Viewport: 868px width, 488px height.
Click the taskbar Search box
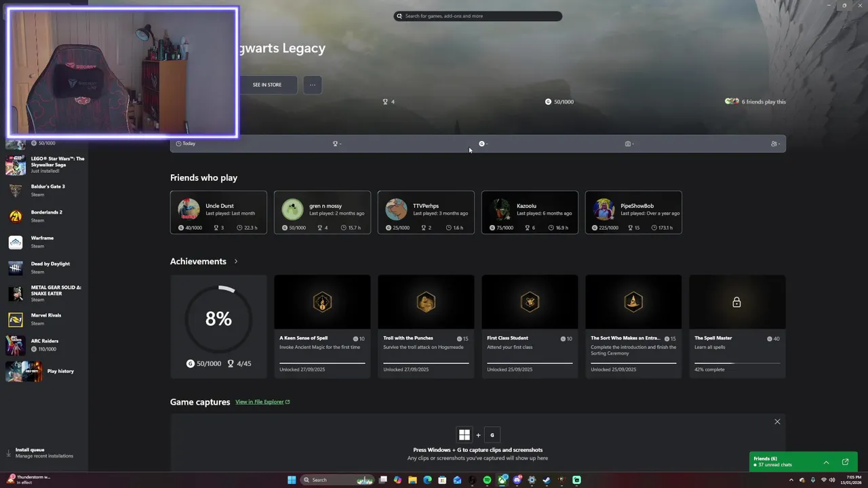click(338, 480)
